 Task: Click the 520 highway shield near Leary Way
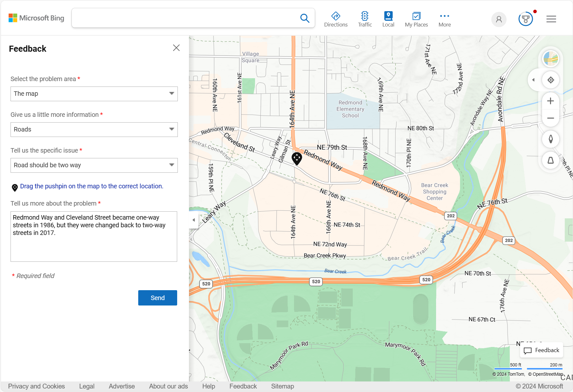(206, 284)
